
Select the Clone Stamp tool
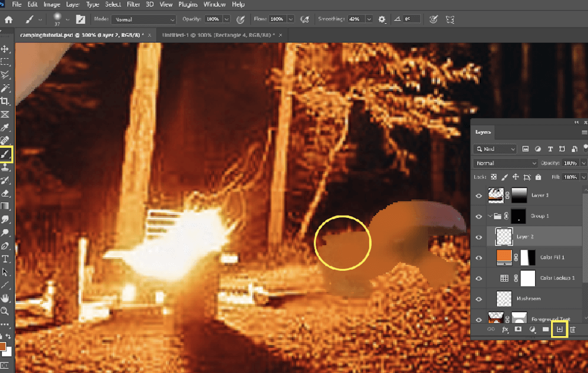click(5, 167)
